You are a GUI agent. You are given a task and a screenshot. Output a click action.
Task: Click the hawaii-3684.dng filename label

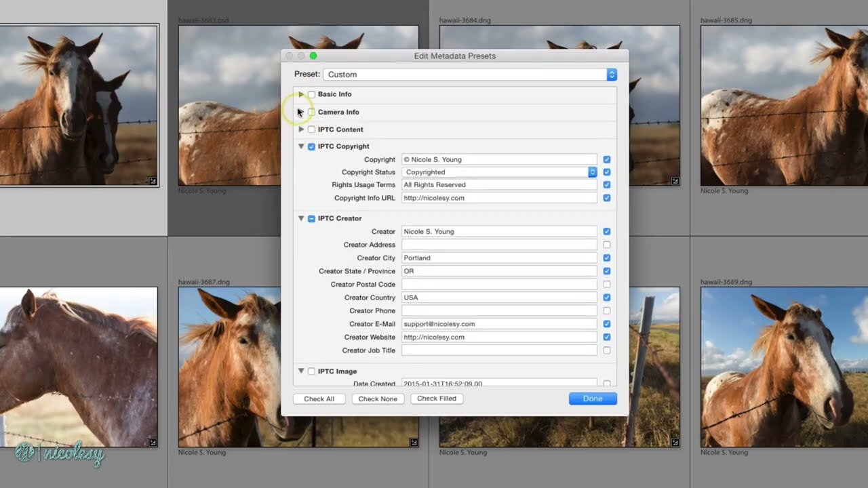click(x=465, y=20)
